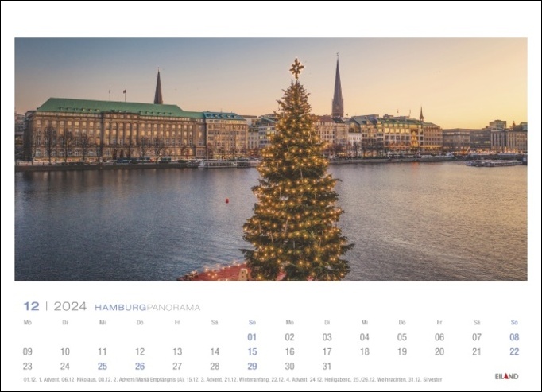Click the year 2024 in the header
Image resolution: width=542 pixels, height=392 pixels.
[70, 306]
